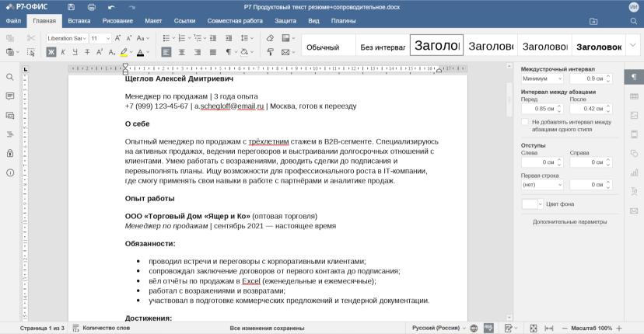This screenshot has width=644, height=334.
Task: Apply black font color
Action: pyautogui.click(x=141, y=52)
